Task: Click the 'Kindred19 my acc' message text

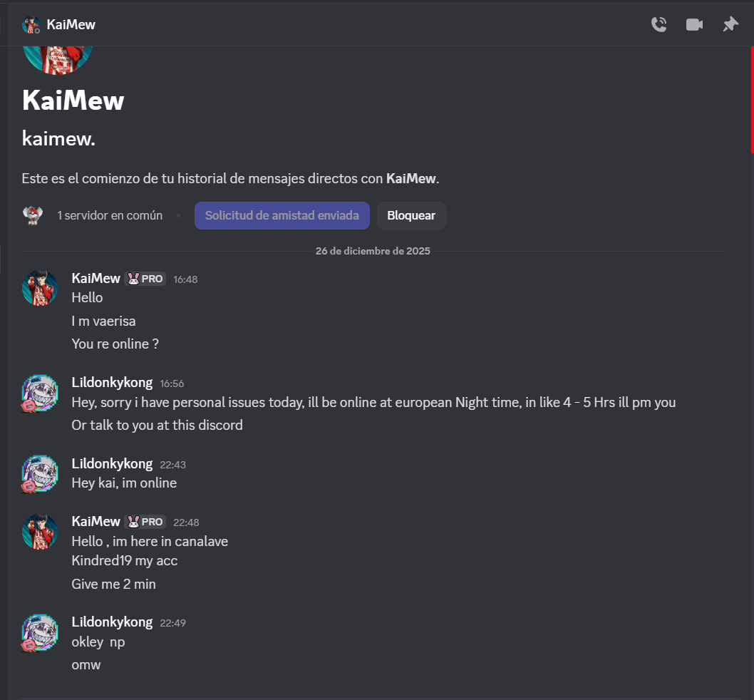Action: [124, 561]
